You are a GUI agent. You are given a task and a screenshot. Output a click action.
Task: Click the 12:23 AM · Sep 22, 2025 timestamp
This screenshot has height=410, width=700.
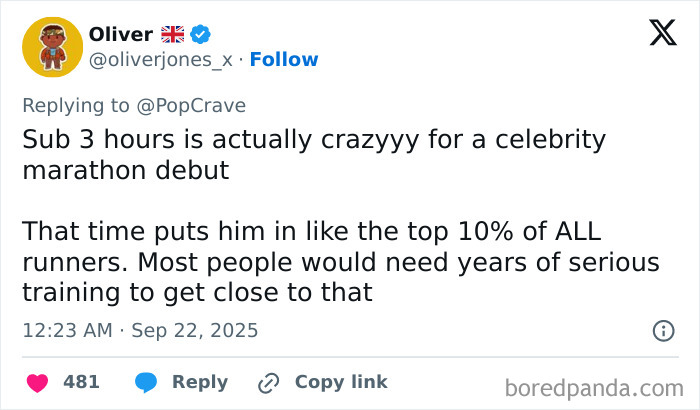pos(140,330)
